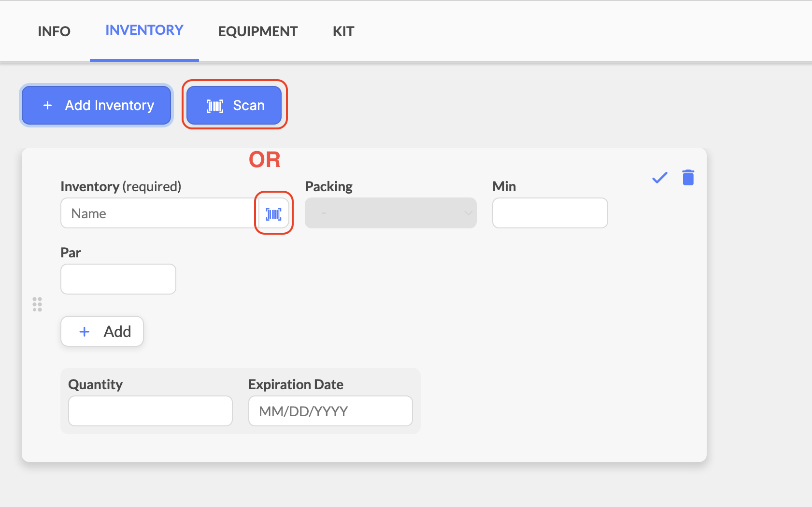812x507 pixels.
Task: Click the Packing label text
Action: 329,186
